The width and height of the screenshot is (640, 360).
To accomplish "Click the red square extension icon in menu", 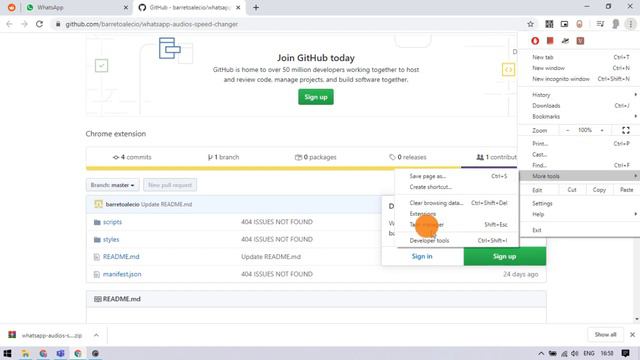I will click(550, 40).
